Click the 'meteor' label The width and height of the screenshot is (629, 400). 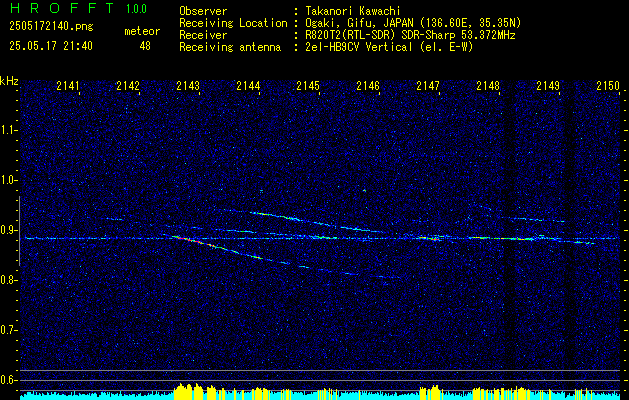142,31
